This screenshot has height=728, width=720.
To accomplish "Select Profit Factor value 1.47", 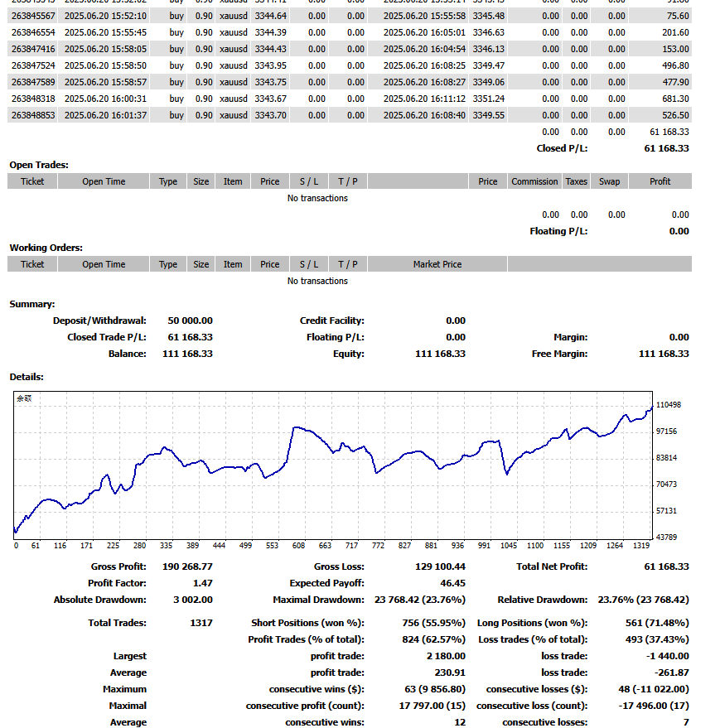I will [202, 583].
